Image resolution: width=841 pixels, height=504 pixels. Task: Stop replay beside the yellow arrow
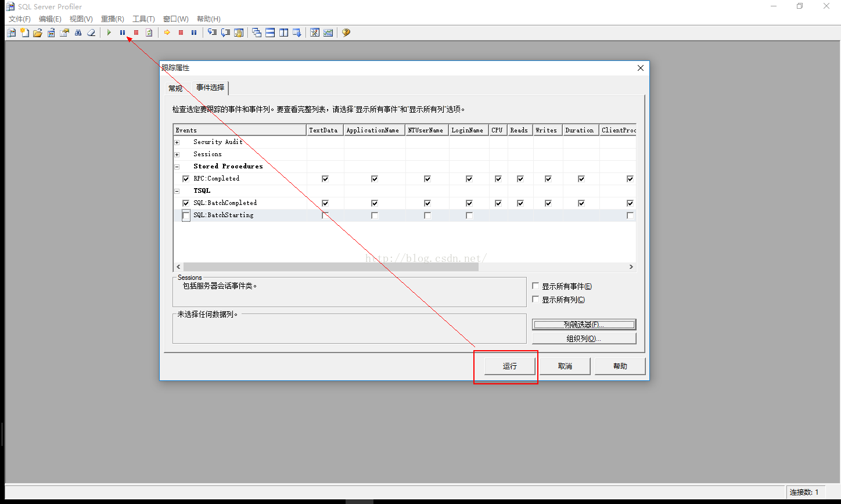(x=181, y=33)
